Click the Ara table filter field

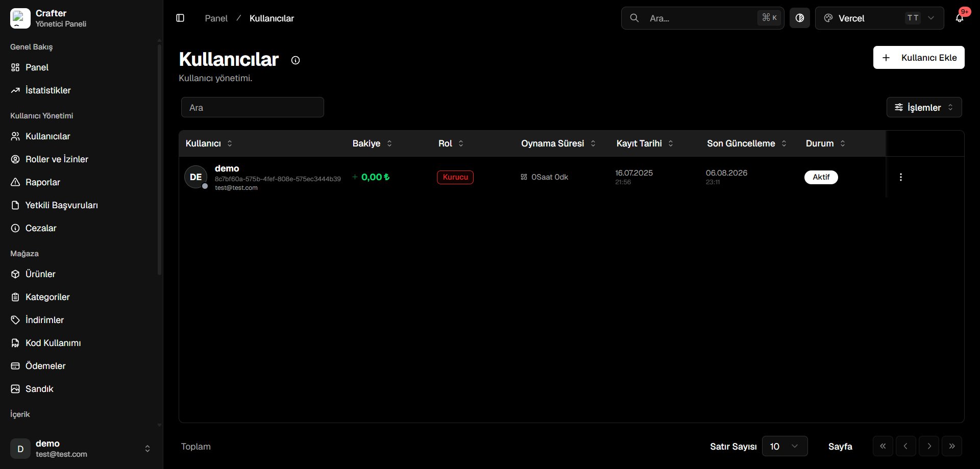[x=253, y=107]
